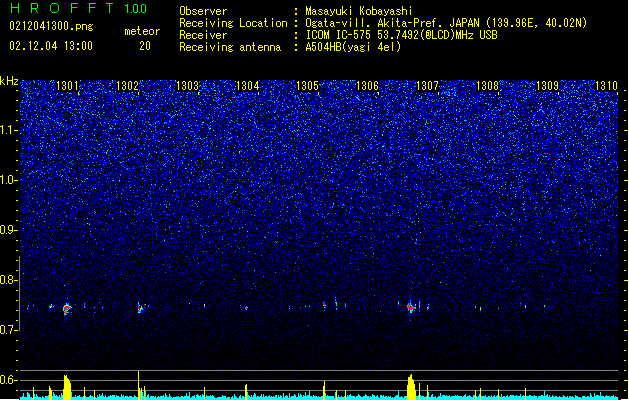Click the meteor echo at 1302
629x400 pixels.
(x=140, y=308)
